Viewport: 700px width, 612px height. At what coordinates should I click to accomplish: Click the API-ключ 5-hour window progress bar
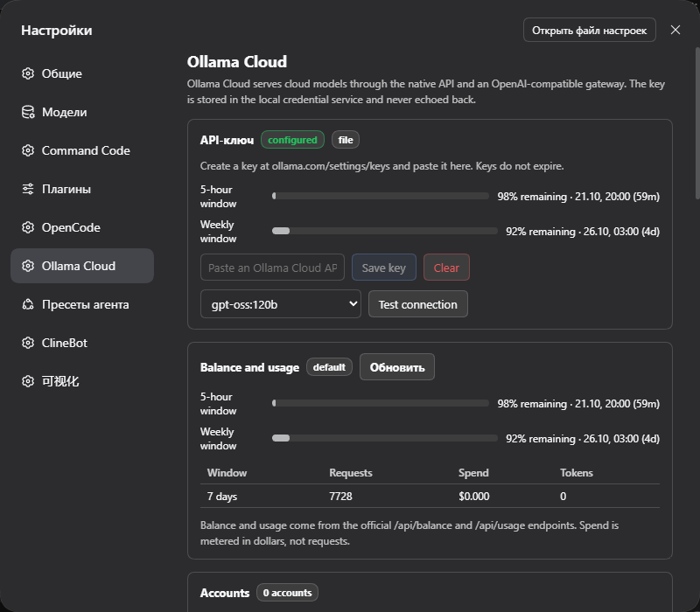381,196
